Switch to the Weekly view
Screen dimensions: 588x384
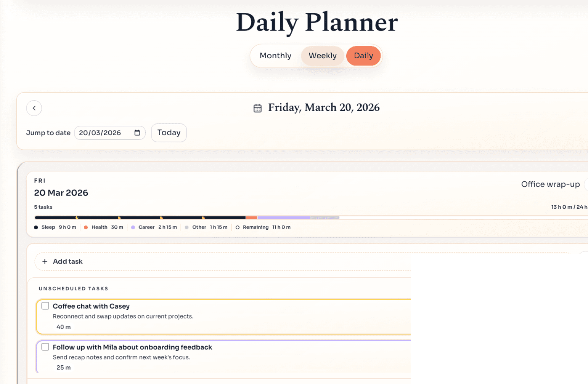[322, 56]
